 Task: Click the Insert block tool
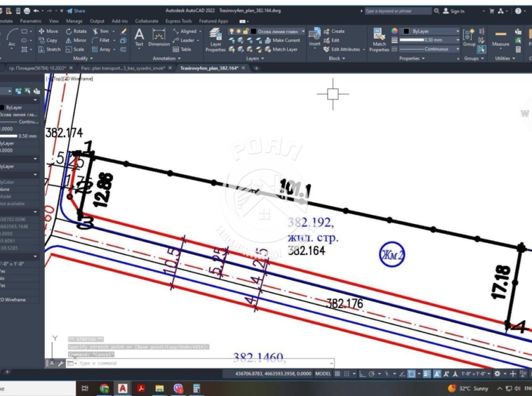point(314,37)
